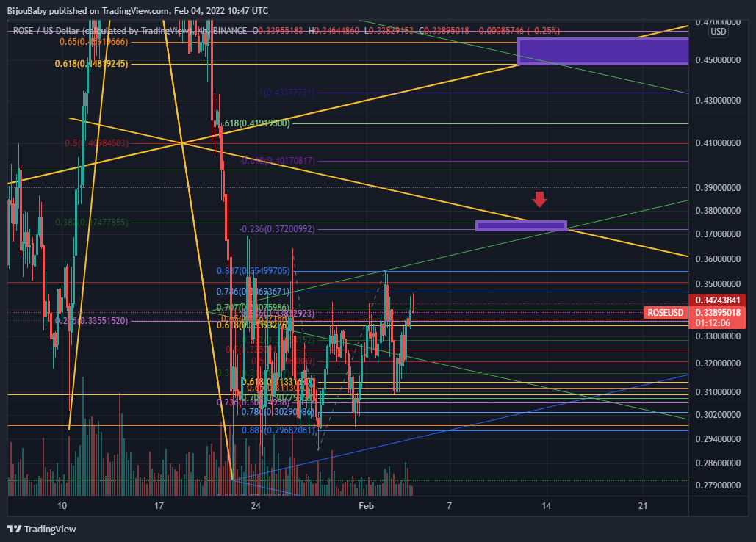Click 0.28600000 on the price axis

pos(718,463)
